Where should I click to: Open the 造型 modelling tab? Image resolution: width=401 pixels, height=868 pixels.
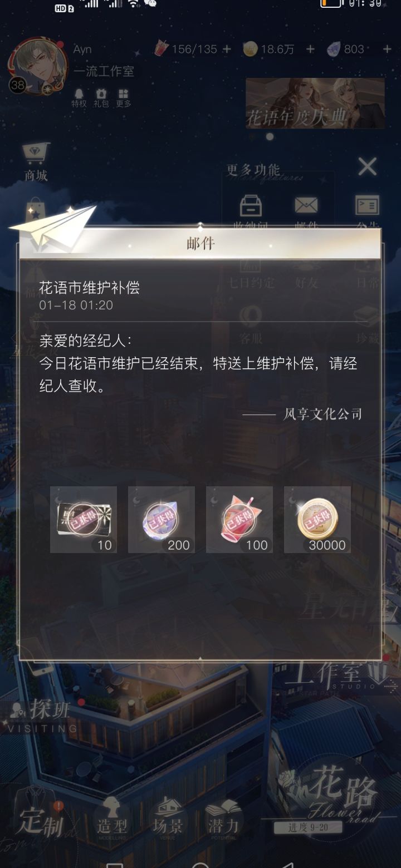112,819
